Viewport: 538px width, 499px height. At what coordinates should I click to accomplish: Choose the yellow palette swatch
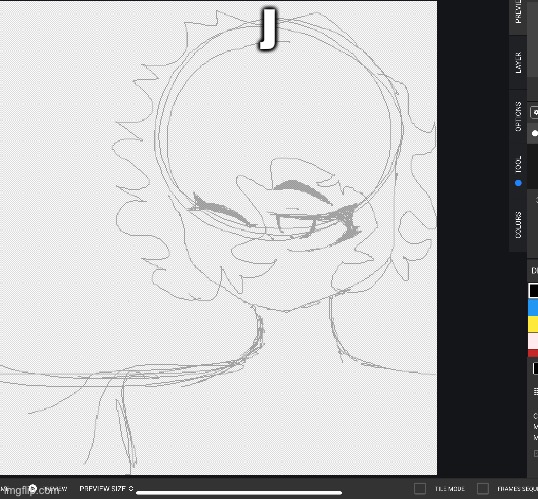(534, 324)
